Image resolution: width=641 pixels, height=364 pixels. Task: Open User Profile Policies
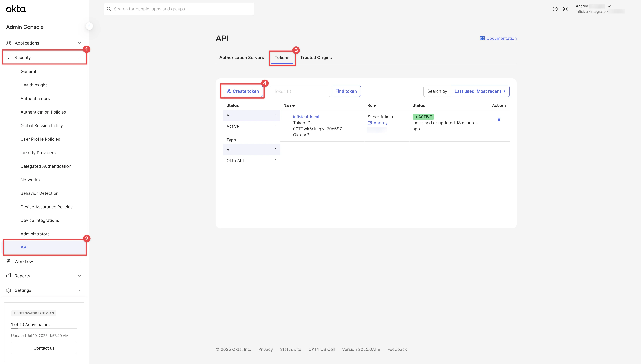(40, 139)
